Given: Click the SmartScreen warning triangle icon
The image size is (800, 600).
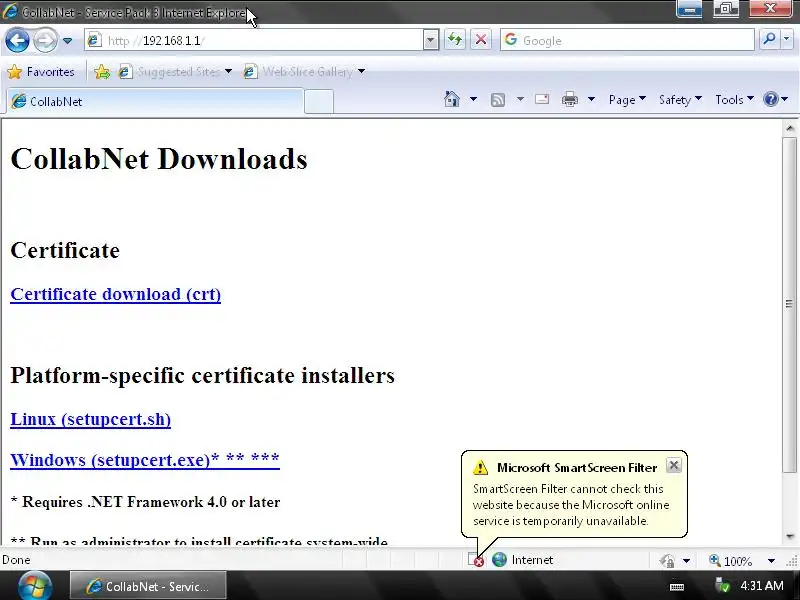Looking at the screenshot, I should (x=480, y=467).
